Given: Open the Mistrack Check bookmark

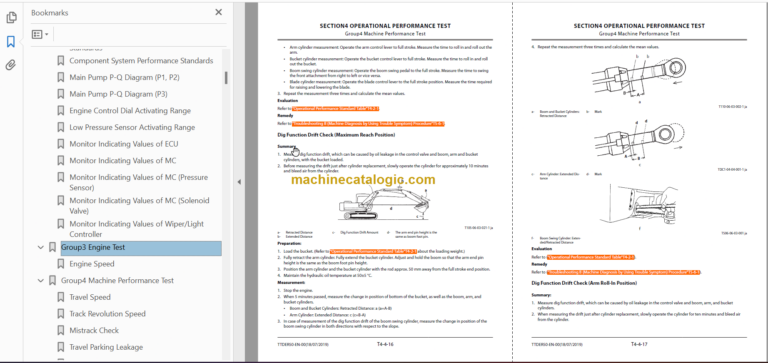Looking at the screenshot, I should point(94,331).
